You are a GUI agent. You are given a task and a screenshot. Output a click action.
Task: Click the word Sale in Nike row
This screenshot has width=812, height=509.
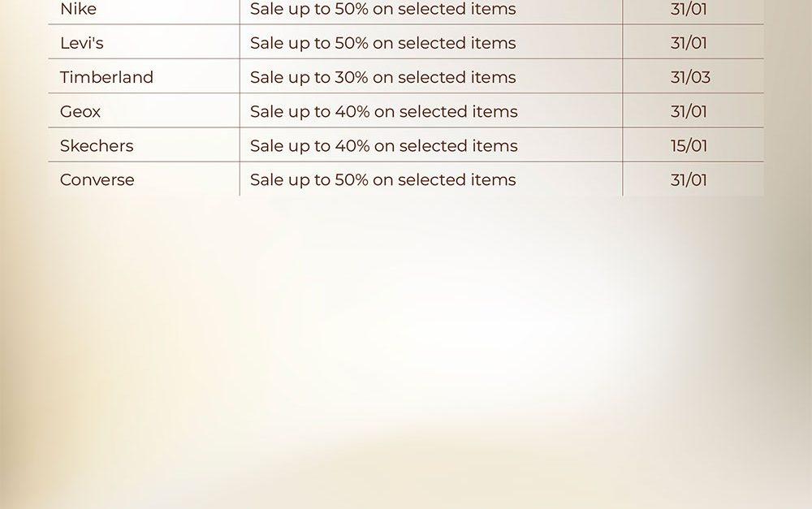pyautogui.click(x=267, y=10)
